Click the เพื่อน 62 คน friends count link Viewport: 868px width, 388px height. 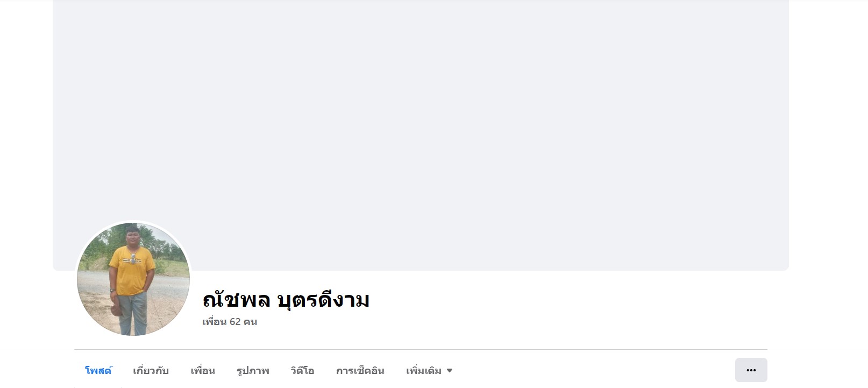[230, 322]
